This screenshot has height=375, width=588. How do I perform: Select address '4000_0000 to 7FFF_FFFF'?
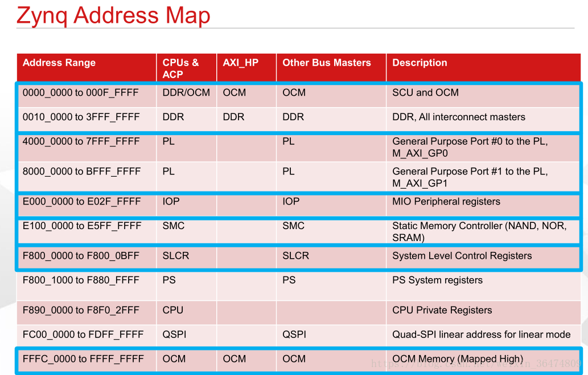point(81,141)
